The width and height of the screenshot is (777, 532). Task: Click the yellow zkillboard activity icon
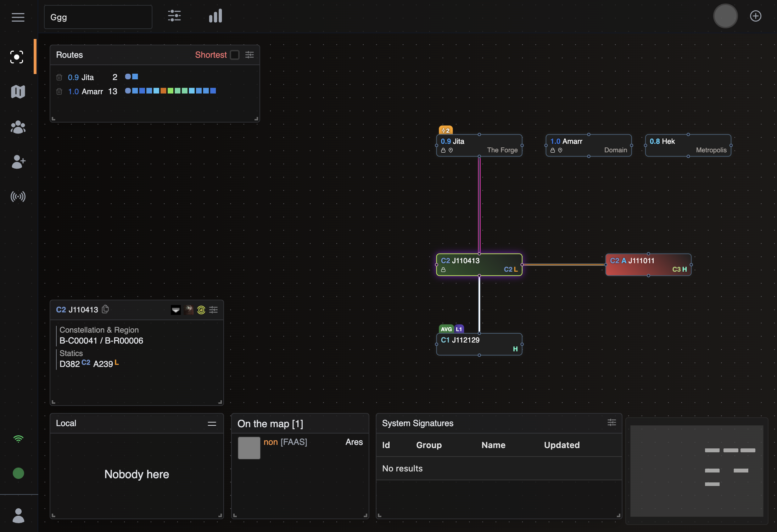[201, 310]
